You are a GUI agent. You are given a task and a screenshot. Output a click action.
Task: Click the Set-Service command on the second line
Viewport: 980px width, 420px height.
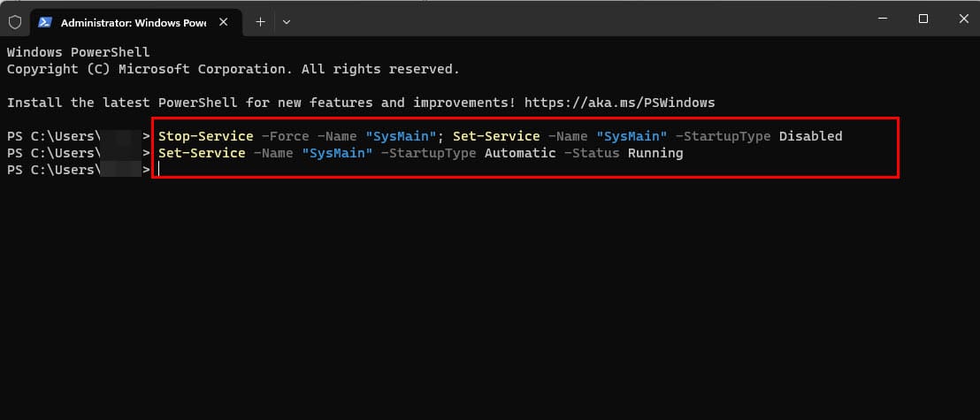coord(201,153)
